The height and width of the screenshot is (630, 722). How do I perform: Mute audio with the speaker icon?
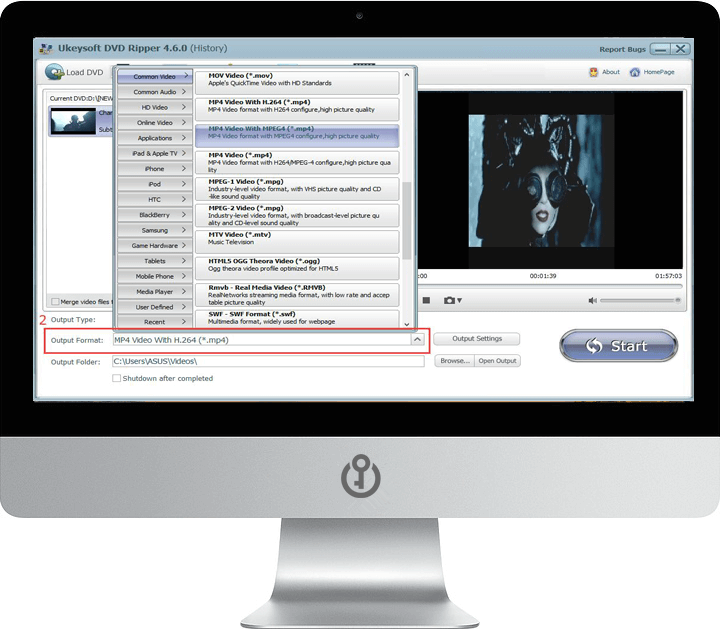[x=592, y=300]
